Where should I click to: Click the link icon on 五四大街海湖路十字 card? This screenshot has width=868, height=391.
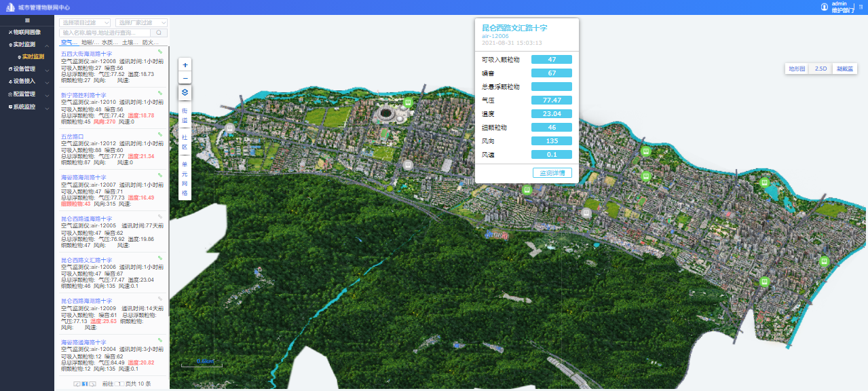click(160, 52)
